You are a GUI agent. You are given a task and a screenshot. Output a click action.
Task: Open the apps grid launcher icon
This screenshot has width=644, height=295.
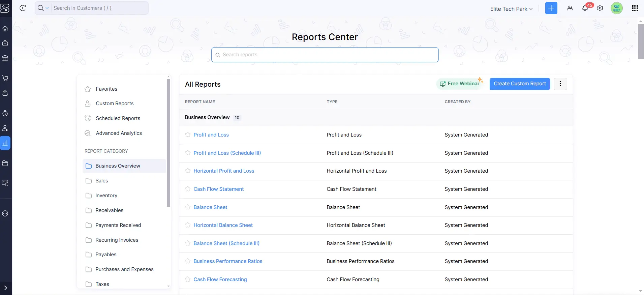(x=635, y=8)
